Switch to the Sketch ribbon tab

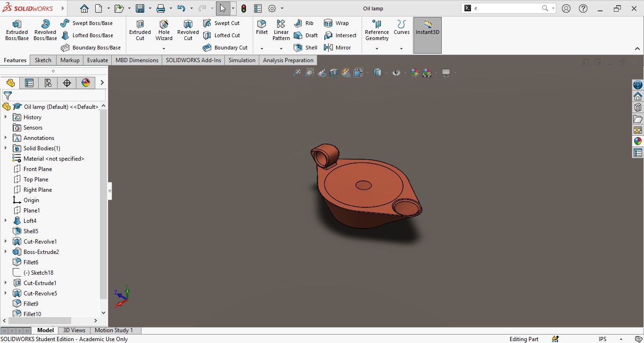[x=43, y=60]
